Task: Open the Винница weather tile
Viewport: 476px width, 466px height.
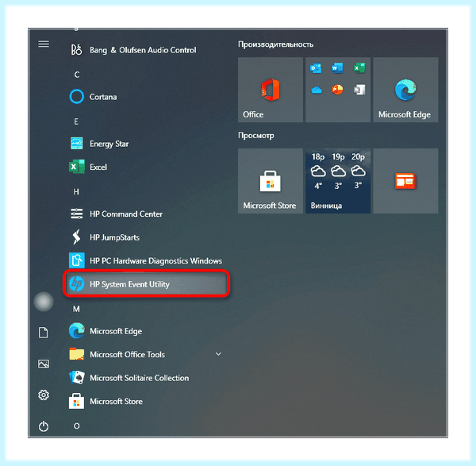Action: pyautogui.click(x=338, y=181)
